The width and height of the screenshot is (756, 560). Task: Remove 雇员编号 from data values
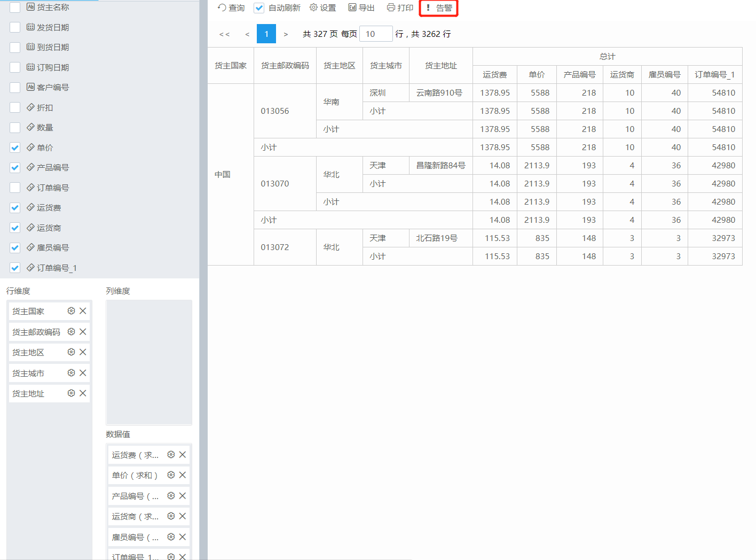point(183,537)
